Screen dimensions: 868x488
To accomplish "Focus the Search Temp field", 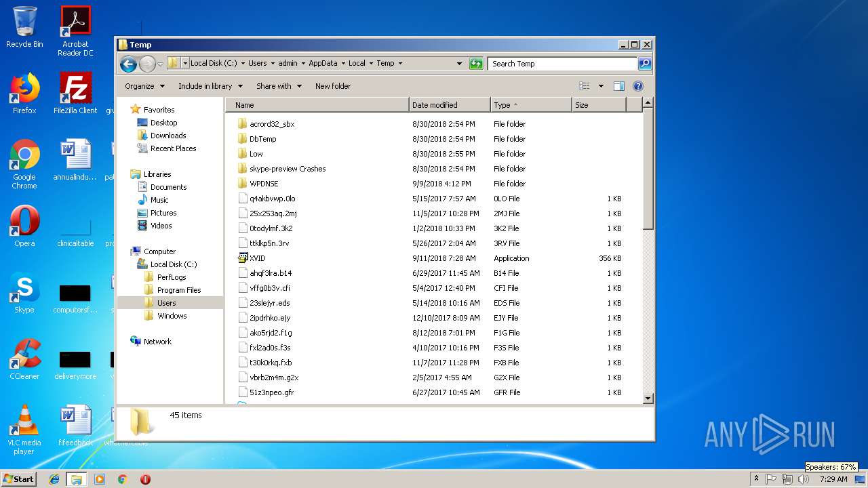I will coord(562,64).
